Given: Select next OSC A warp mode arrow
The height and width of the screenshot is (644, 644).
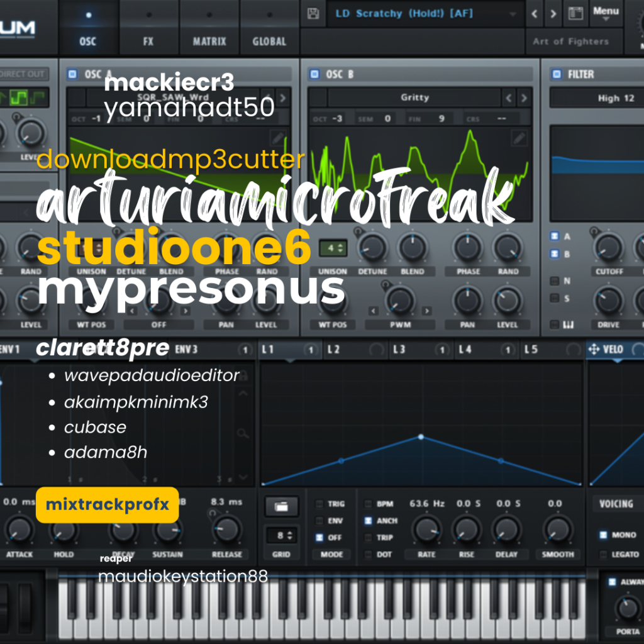Looking at the screenshot, I should pos(186,311).
